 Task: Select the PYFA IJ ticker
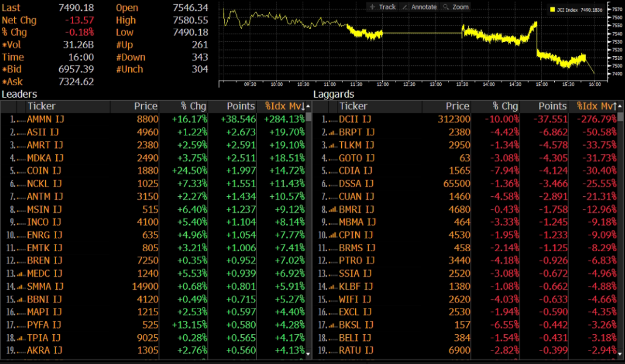[x=44, y=325]
